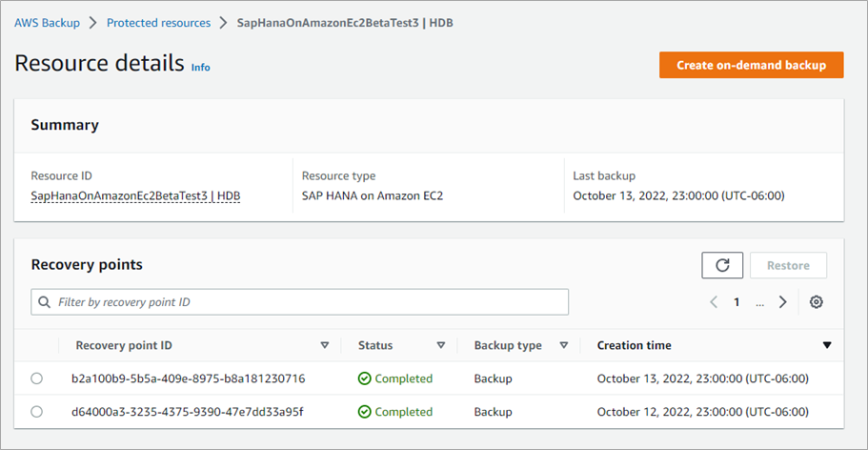
Task: Go to previous page arrow
Action: click(x=713, y=302)
